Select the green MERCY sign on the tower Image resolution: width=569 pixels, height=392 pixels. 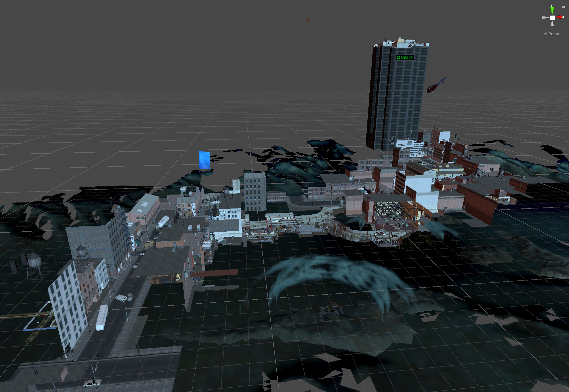405,58
